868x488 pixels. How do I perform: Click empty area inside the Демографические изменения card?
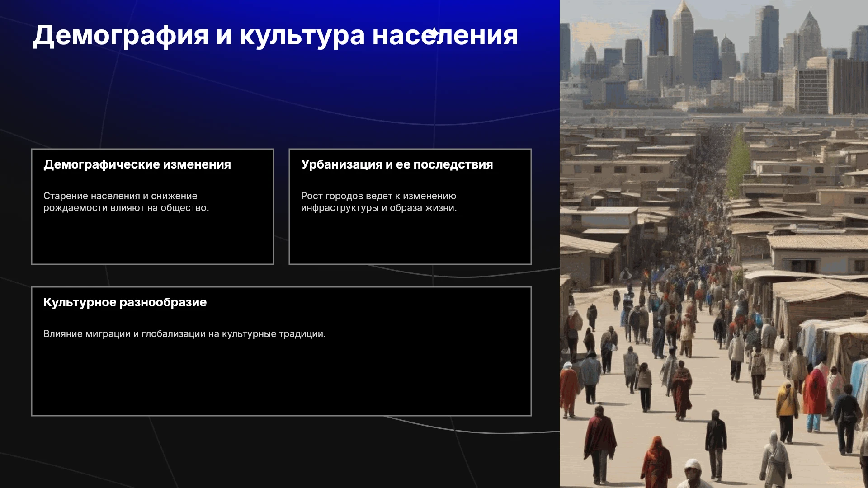tap(152, 239)
